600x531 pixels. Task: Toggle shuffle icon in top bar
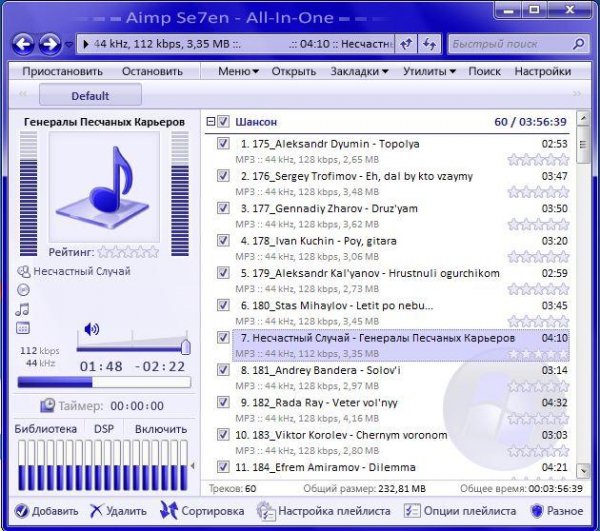coord(429,44)
